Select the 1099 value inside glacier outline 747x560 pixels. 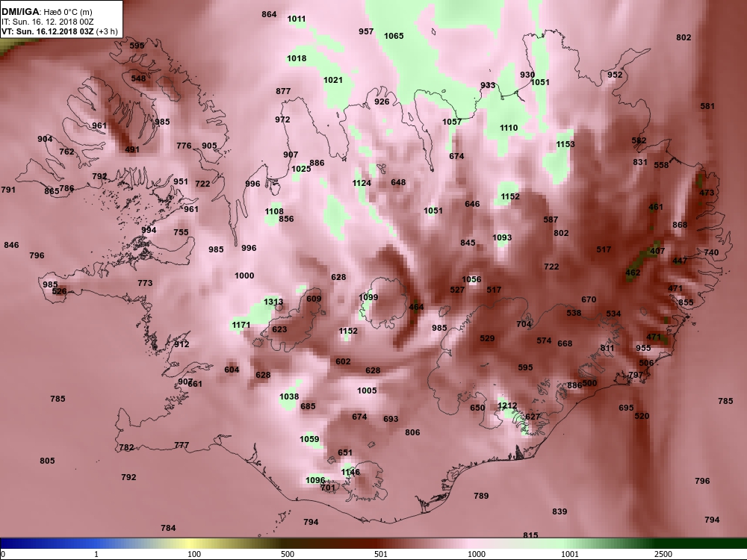click(368, 297)
